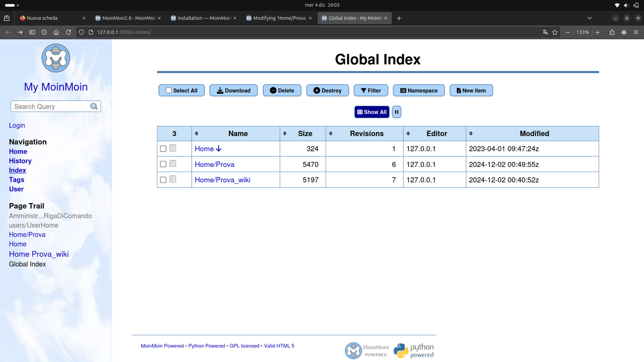The width and height of the screenshot is (644, 362).
Task: Click the Valid HTML 5 footer link
Action: pyautogui.click(x=279, y=346)
